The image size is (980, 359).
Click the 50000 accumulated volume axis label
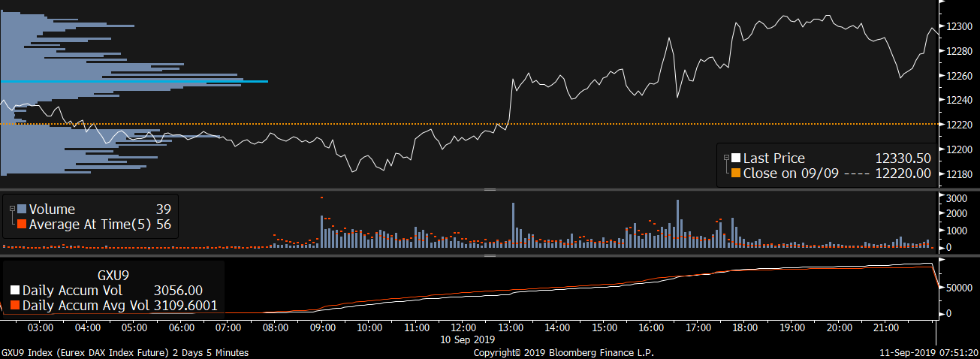point(959,288)
